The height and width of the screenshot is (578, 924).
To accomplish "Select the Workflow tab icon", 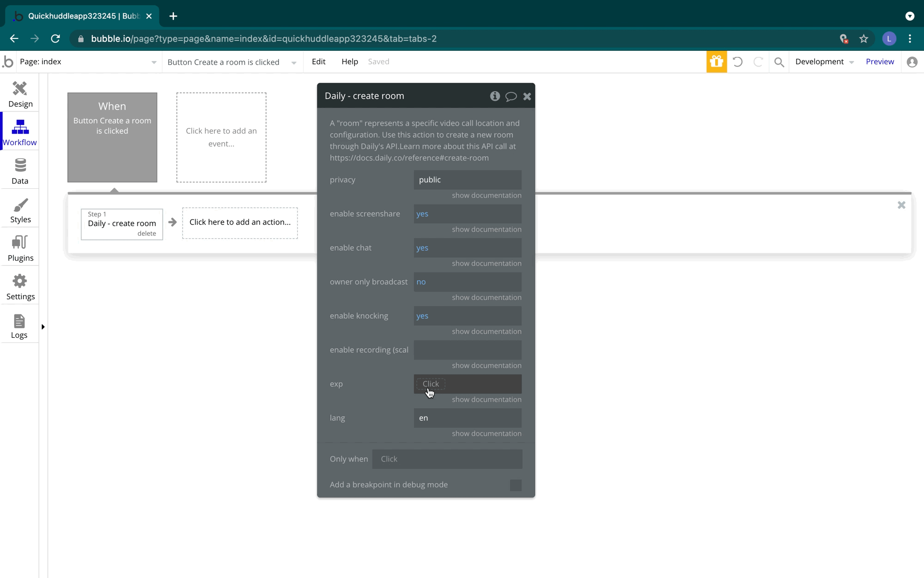I will (x=20, y=127).
